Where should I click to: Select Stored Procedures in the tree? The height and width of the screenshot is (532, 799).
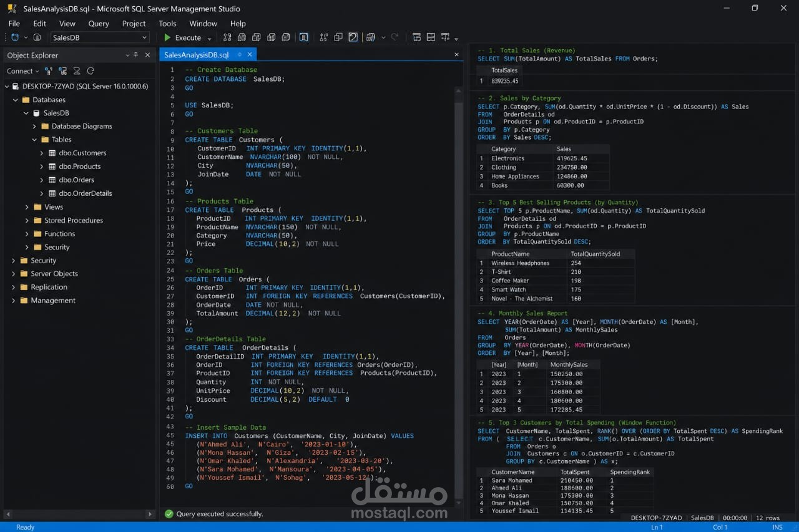point(74,220)
